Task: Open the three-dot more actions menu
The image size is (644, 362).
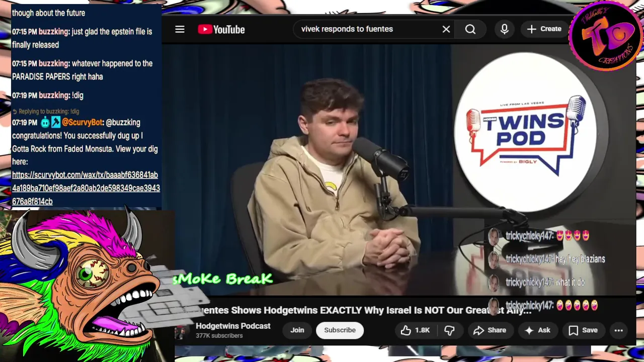Action: pos(619,330)
